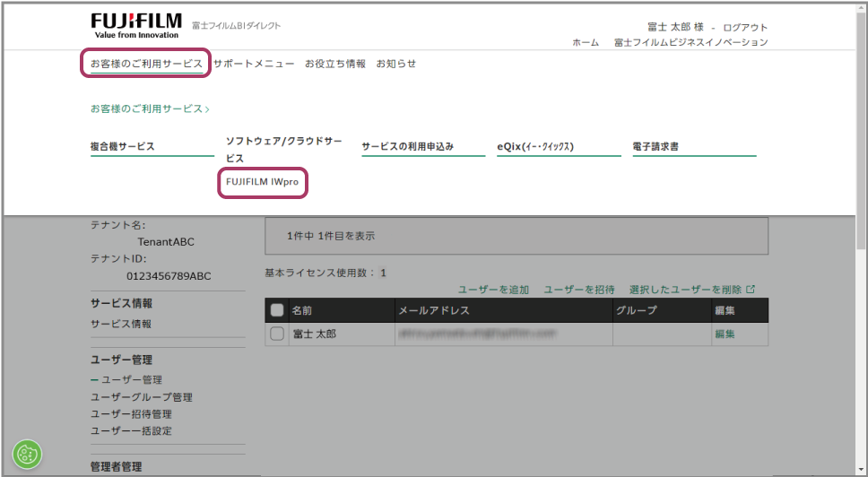Click ユーザーを追加 link
The image size is (868, 477).
[493, 290]
